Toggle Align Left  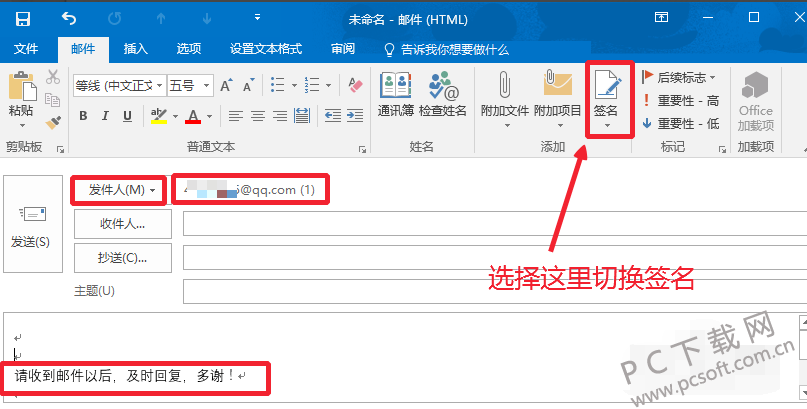click(236, 116)
